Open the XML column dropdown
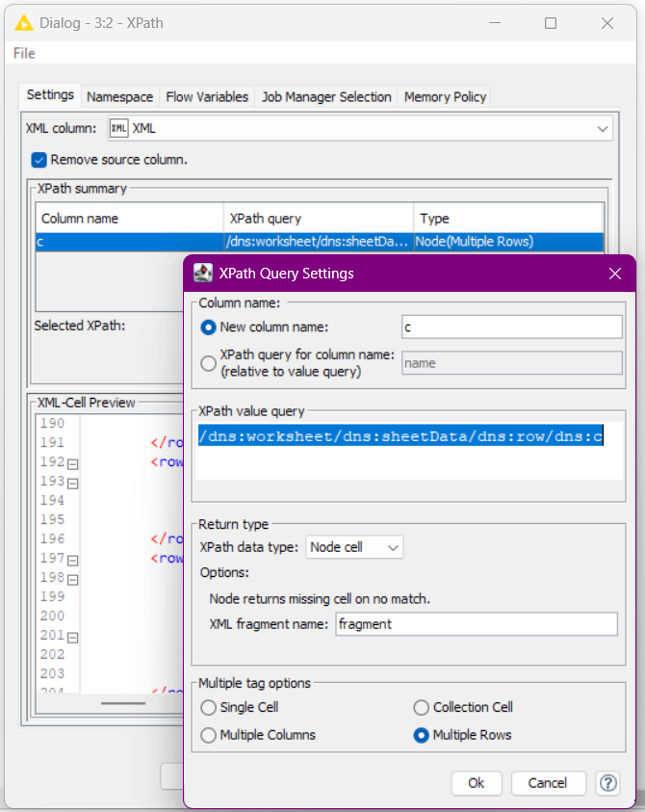The height and width of the screenshot is (812, 645). [602, 128]
